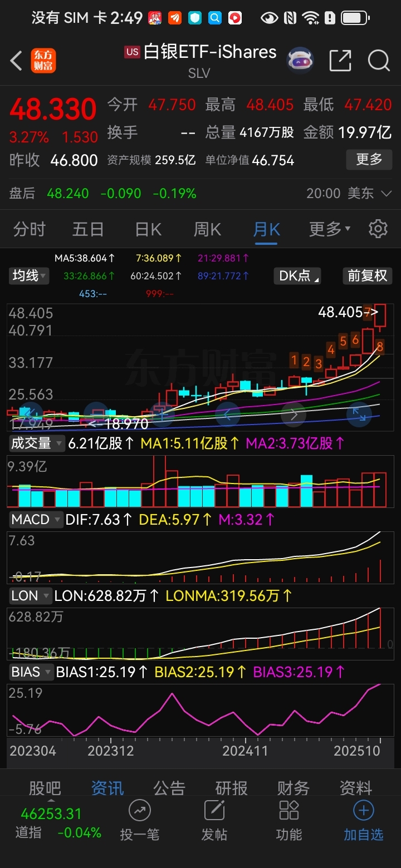The height and width of the screenshot is (868, 401).
Task: Open the robot assistant avatar
Action: click(x=300, y=60)
